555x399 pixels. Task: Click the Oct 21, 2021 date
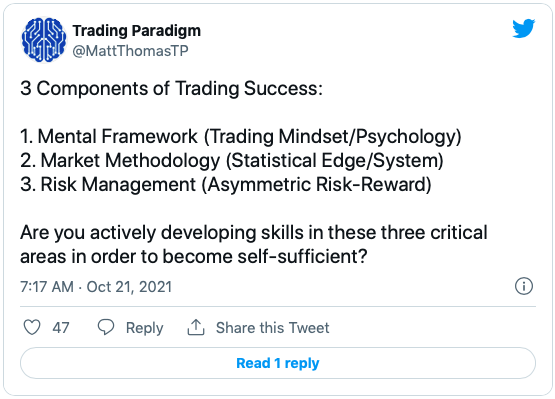point(129,287)
